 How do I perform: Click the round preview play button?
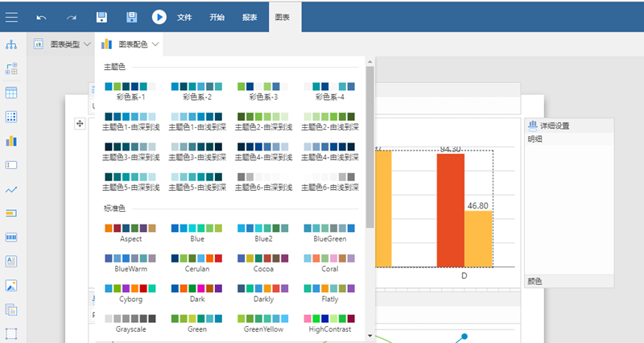pos(159,17)
